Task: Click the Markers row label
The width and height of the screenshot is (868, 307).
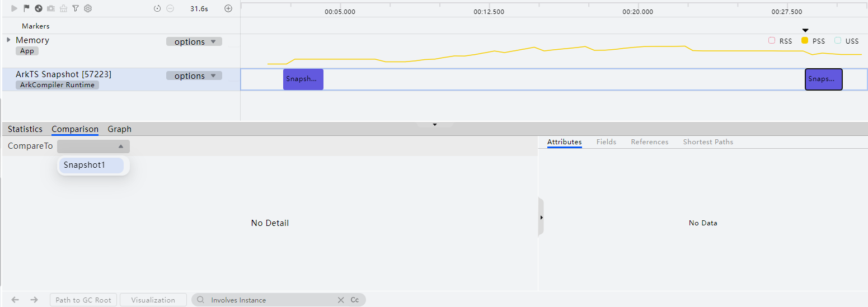Action: point(36,26)
